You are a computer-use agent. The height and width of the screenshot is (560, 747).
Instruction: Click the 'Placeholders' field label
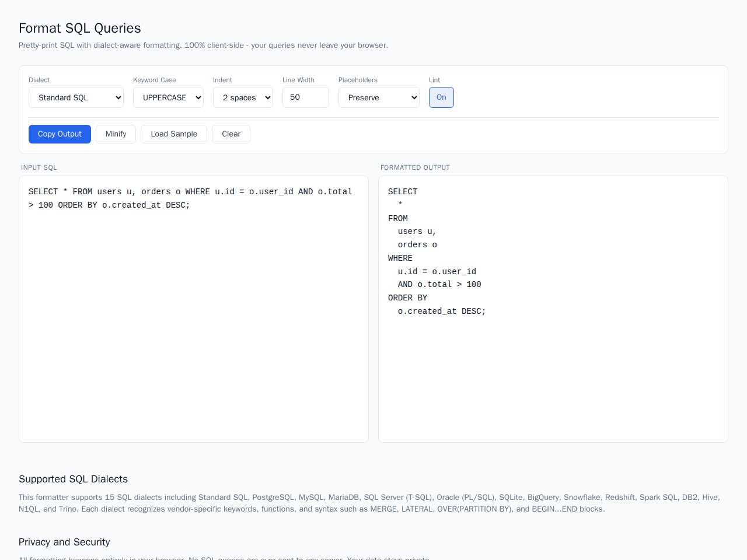pos(358,80)
